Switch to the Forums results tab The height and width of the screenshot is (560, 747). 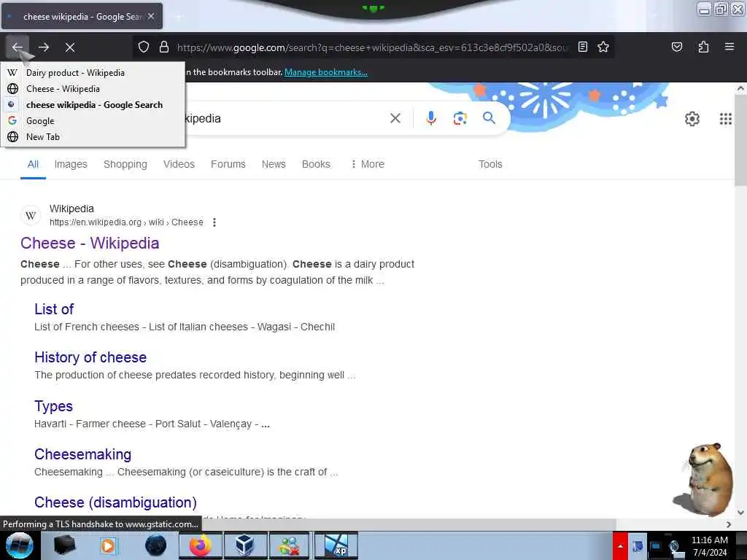[x=228, y=164]
